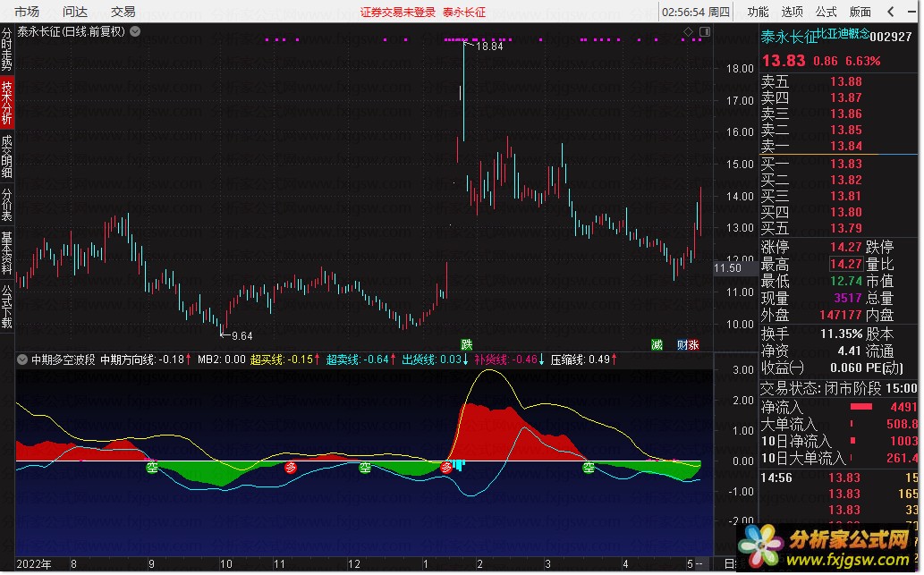Expand the 中期多空波段 indicator dropdown circle
Viewport: 924px width, 575px height.
pyautogui.click(x=22, y=359)
